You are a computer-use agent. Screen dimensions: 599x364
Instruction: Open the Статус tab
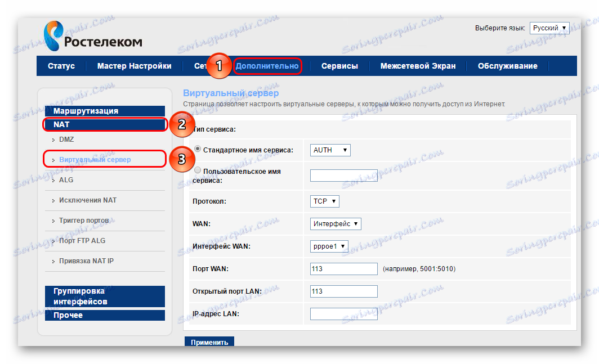click(61, 66)
